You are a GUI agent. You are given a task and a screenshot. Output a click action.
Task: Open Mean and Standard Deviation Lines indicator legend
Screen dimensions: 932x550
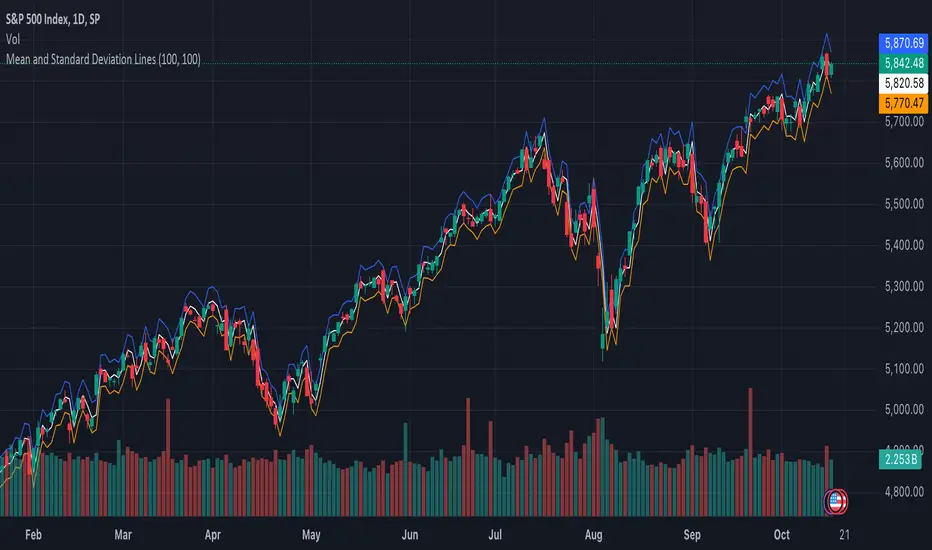pyautogui.click(x=103, y=59)
